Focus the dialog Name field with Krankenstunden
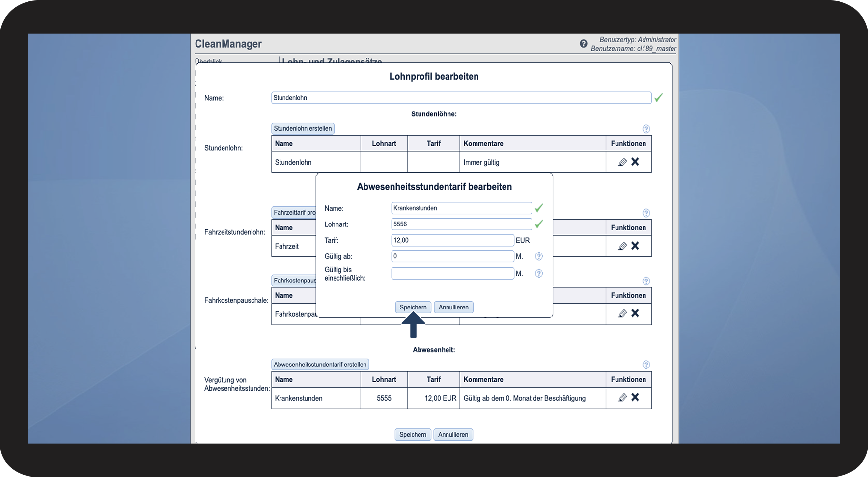The image size is (868, 477). pyautogui.click(x=461, y=208)
